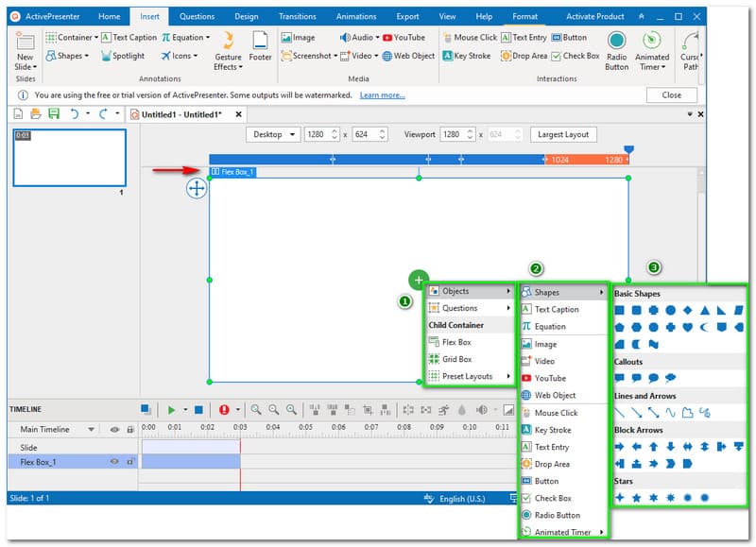
Task: Select the heart shape in Basic Shapes
Action: click(687, 327)
